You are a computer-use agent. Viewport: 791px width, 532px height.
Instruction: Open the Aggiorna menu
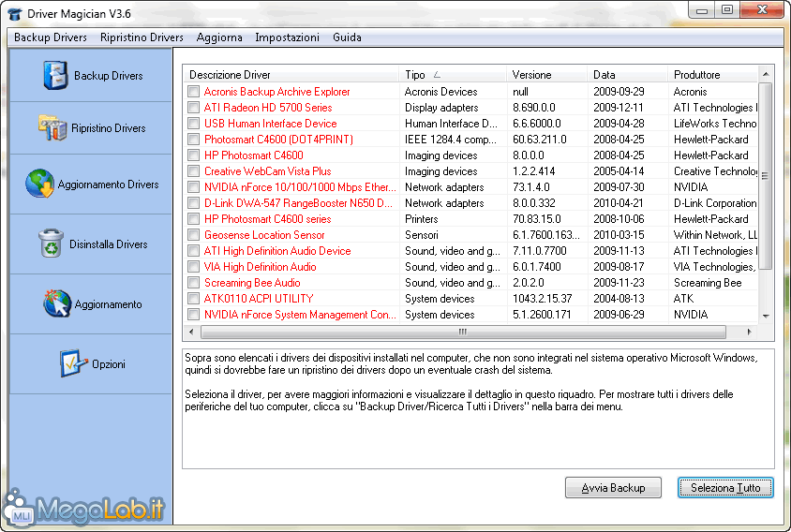219,37
